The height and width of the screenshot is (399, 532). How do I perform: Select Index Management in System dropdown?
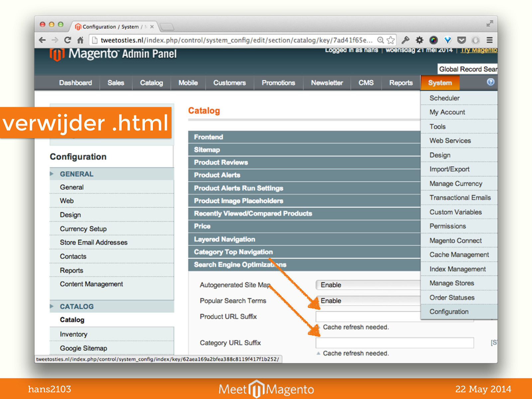click(x=459, y=269)
